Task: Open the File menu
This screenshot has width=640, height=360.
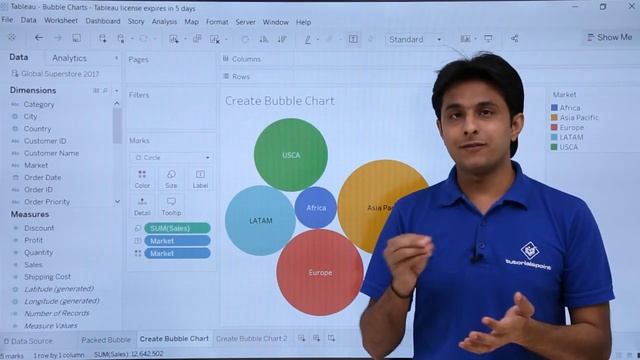Action: pos(7,20)
